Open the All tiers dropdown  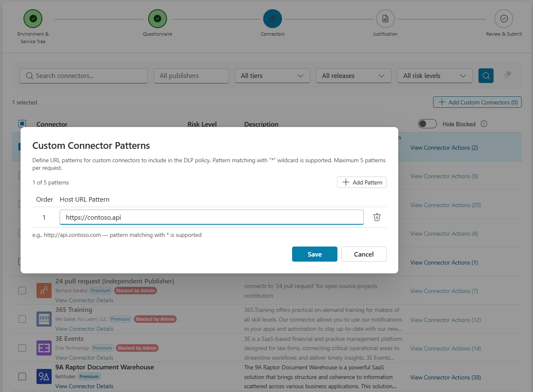pyautogui.click(x=272, y=76)
